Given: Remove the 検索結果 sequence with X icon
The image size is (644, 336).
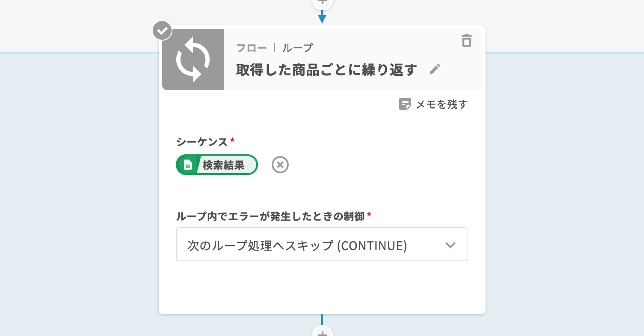Looking at the screenshot, I should (x=280, y=165).
